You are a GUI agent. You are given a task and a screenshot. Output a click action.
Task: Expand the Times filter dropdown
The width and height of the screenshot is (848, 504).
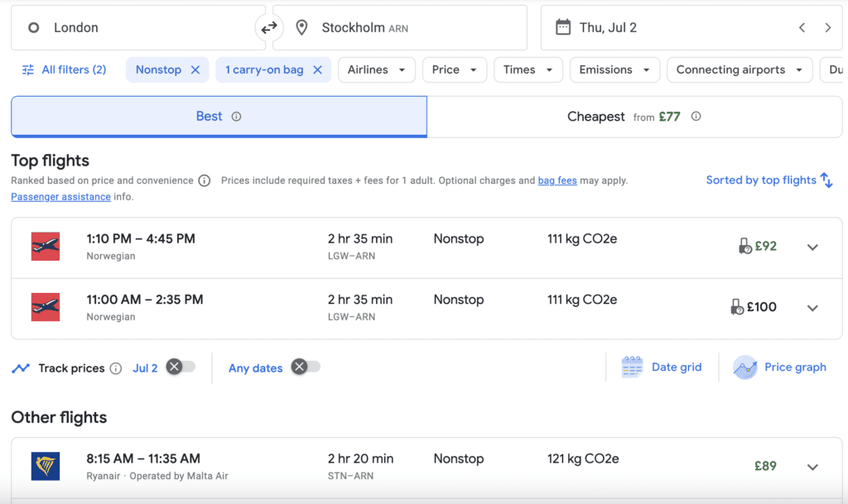click(528, 70)
